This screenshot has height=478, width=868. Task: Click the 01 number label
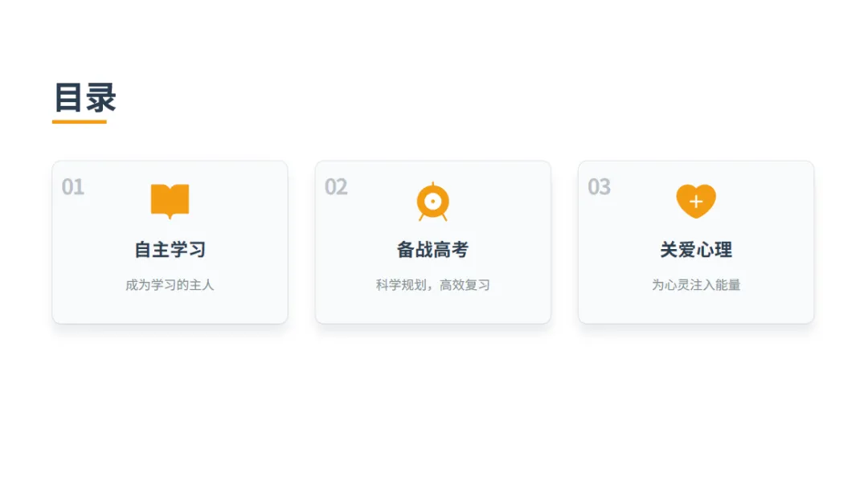coord(72,187)
